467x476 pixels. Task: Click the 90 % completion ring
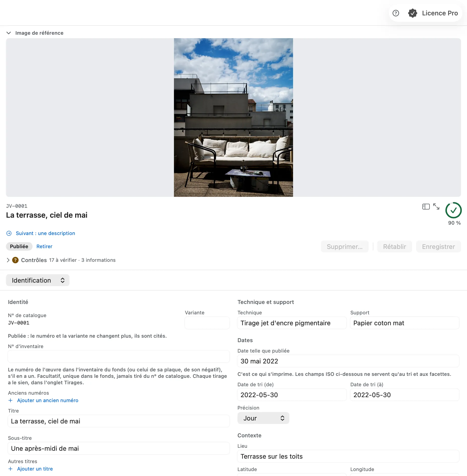[x=453, y=210]
